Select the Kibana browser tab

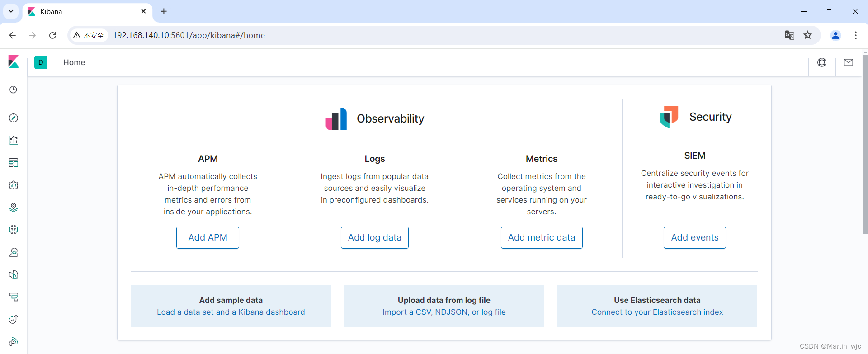pyautogui.click(x=88, y=11)
